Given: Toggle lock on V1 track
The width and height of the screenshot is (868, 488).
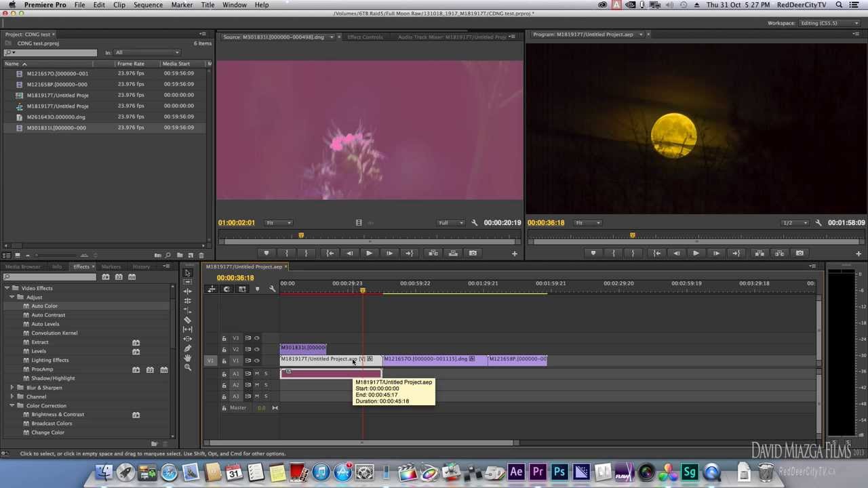Looking at the screenshot, I should (224, 361).
